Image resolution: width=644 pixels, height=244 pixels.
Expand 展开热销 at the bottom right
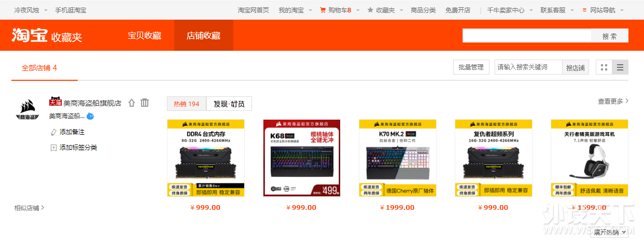click(609, 232)
